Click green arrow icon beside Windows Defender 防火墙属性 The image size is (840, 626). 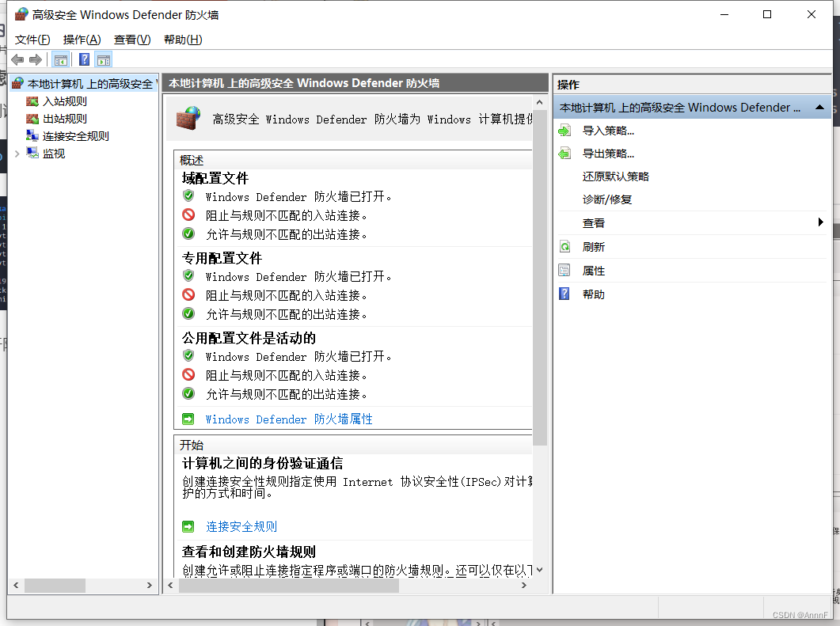click(x=188, y=419)
